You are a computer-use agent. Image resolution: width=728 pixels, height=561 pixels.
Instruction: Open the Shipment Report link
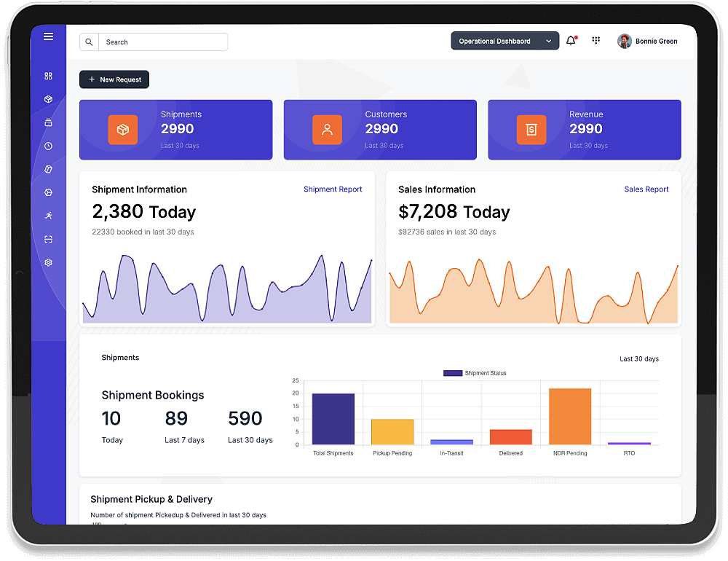[x=333, y=189]
